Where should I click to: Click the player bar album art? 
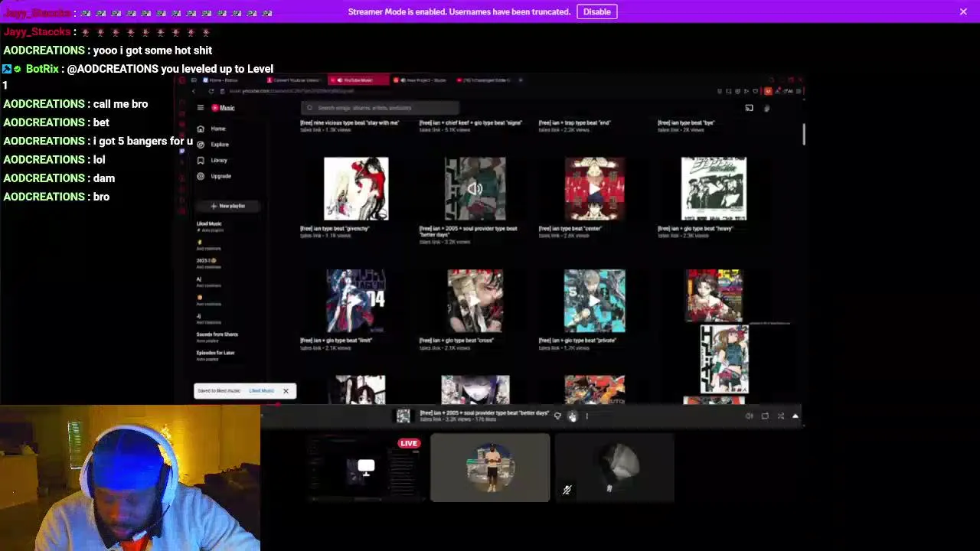click(x=403, y=416)
